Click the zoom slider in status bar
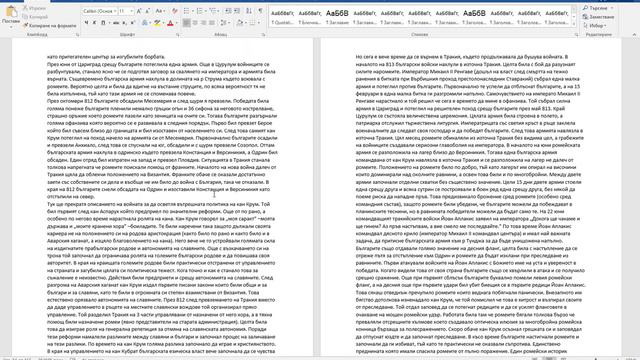This screenshot has height=360, width=640. coord(596,358)
